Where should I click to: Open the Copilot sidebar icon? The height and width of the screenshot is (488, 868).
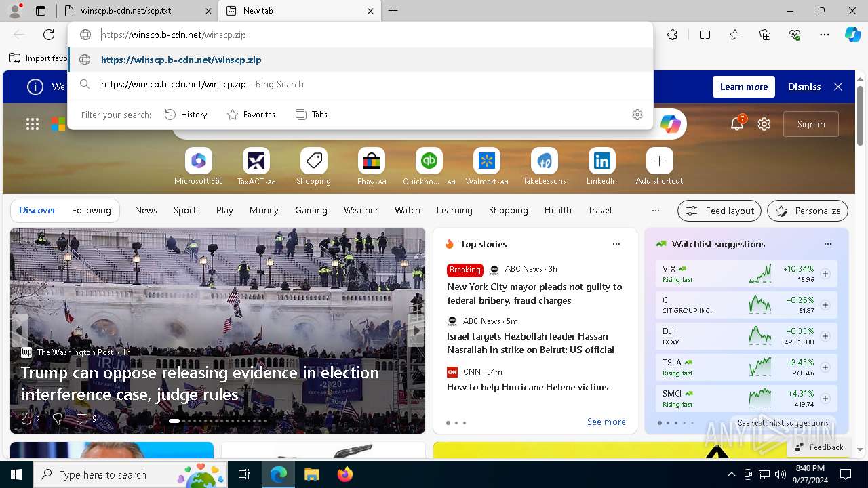click(852, 35)
